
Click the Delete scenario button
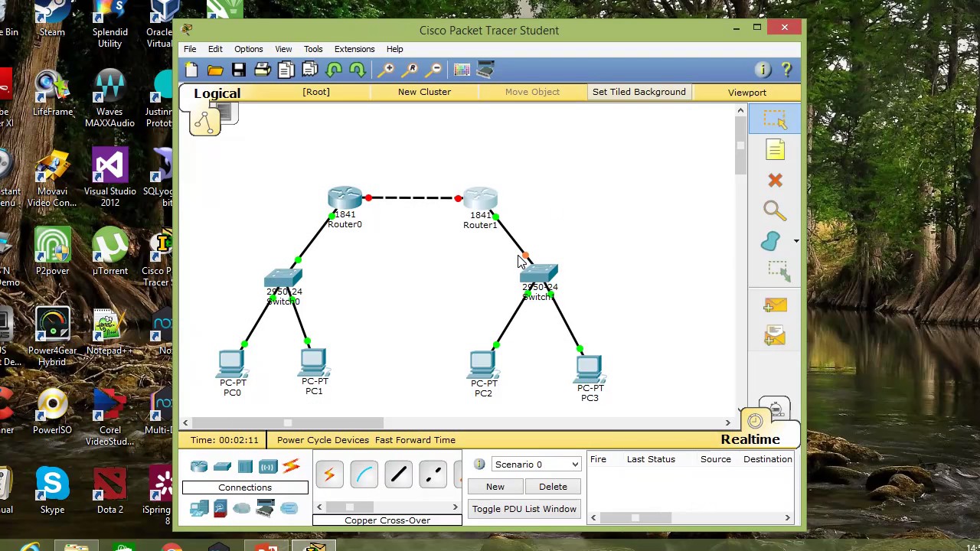tap(553, 487)
